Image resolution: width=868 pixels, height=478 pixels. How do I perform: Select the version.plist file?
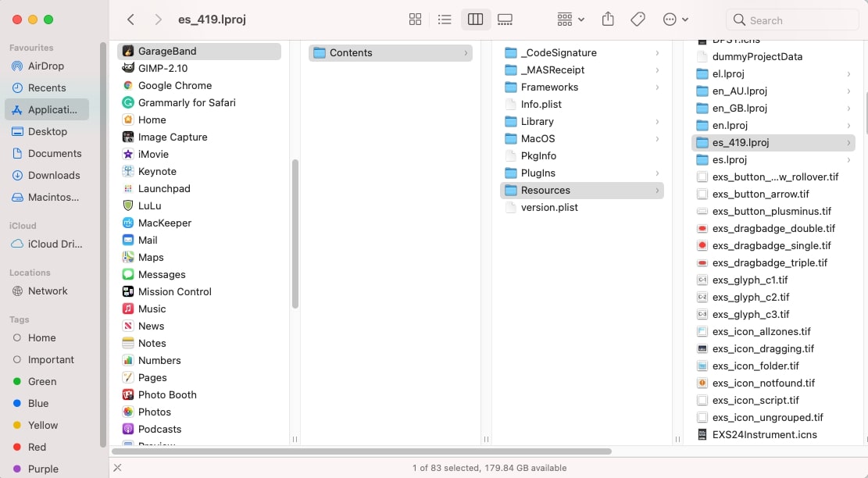coord(582,208)
